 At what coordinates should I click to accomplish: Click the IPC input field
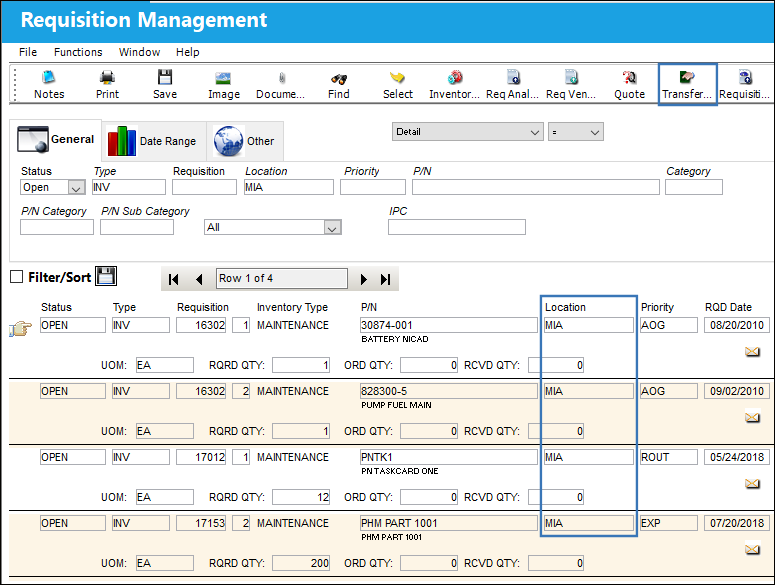[457, 227]
